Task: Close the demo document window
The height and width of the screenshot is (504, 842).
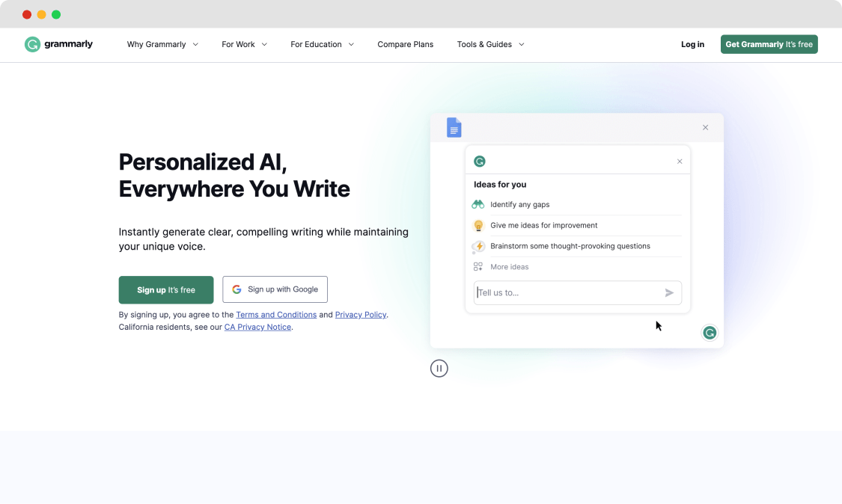Action: (705, 127)
